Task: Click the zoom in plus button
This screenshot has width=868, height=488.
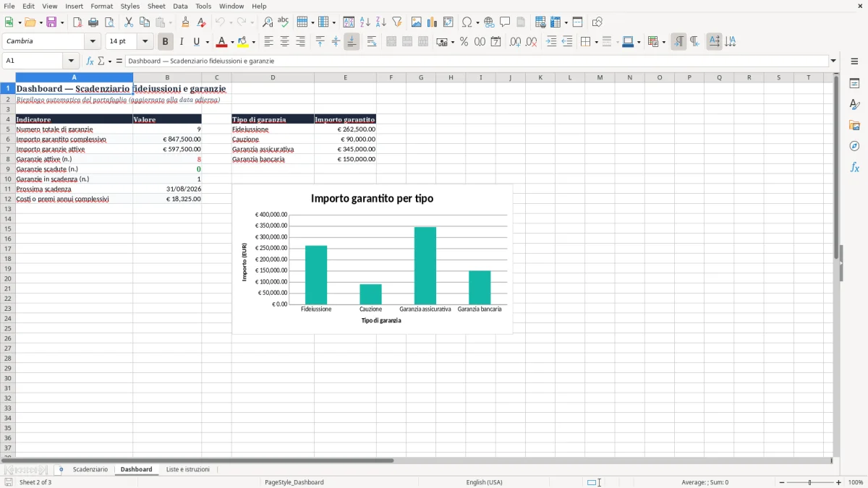Action: pos(839,482)
